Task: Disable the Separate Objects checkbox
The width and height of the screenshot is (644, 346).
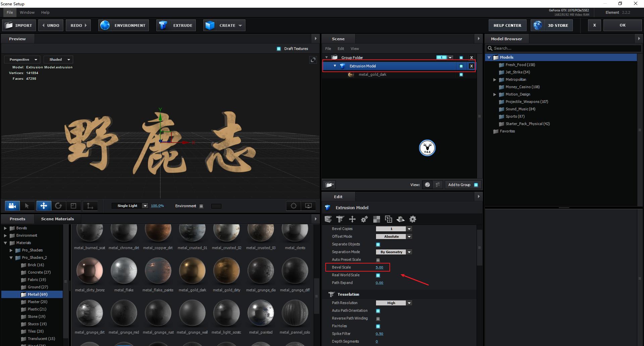Action: [378, 244]
